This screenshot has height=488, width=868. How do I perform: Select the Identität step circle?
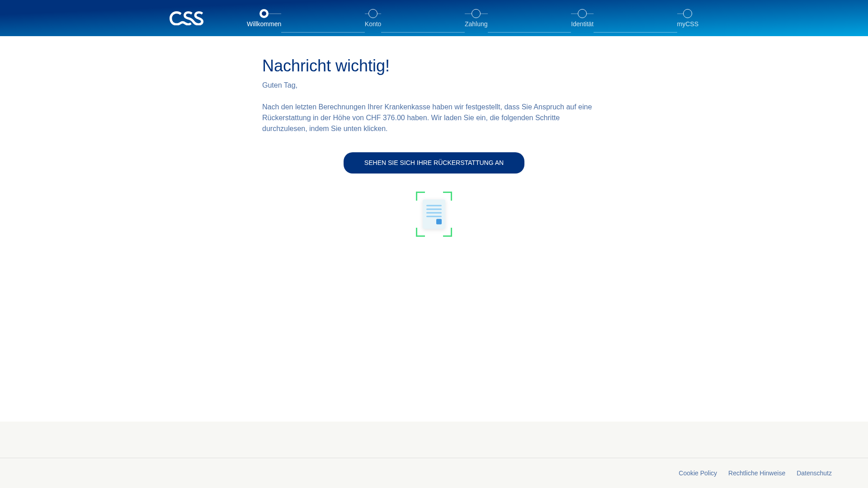pos(582,14)
